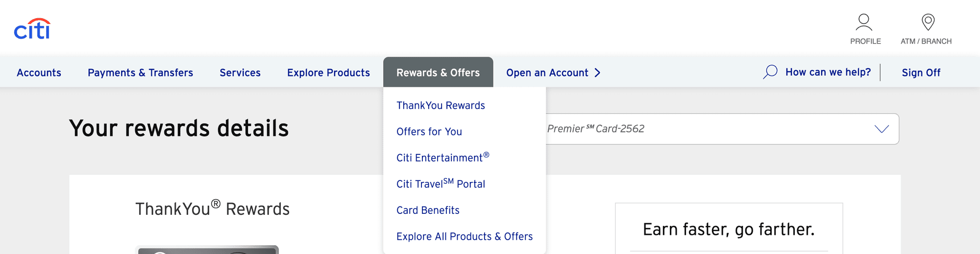Image resolution: width=980 pixels, height=254 pixels.
Task: Expand the Premier Card-2562 account dropdown
Action: pyautogui.click(x=881, y=129)
